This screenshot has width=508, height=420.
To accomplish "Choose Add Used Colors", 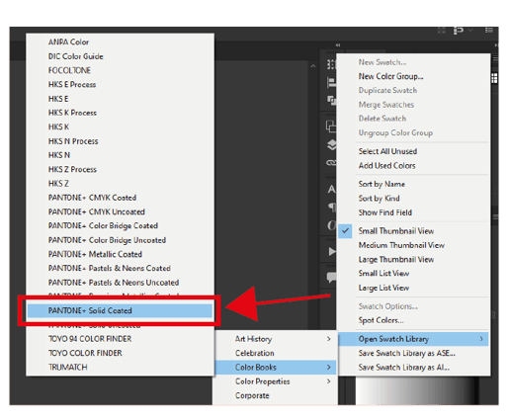I will tap(386, 166).
